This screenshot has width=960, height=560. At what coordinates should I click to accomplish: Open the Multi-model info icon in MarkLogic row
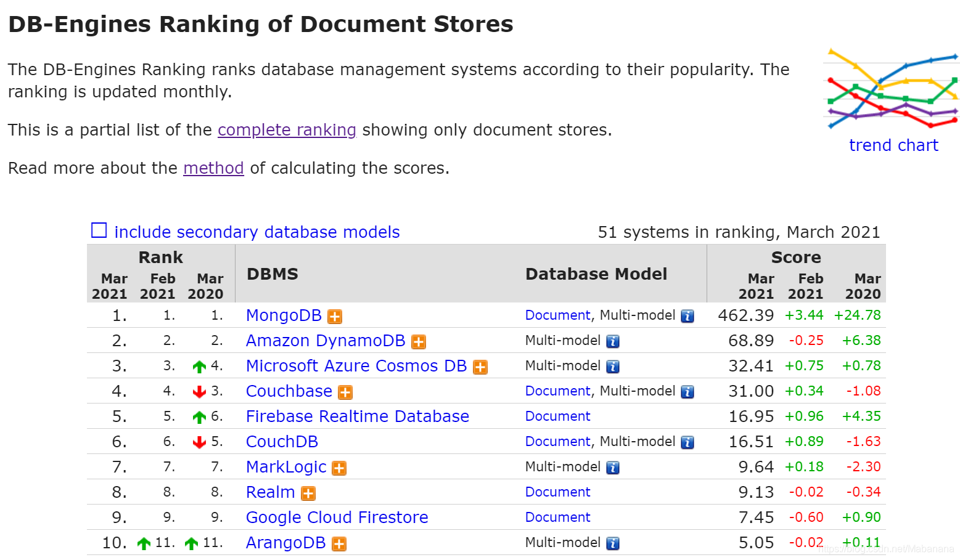[x=613, y=468]
